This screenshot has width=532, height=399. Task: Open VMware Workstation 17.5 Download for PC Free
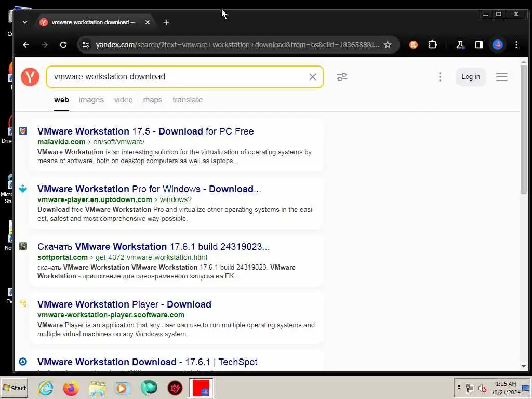tap(145, 131)
